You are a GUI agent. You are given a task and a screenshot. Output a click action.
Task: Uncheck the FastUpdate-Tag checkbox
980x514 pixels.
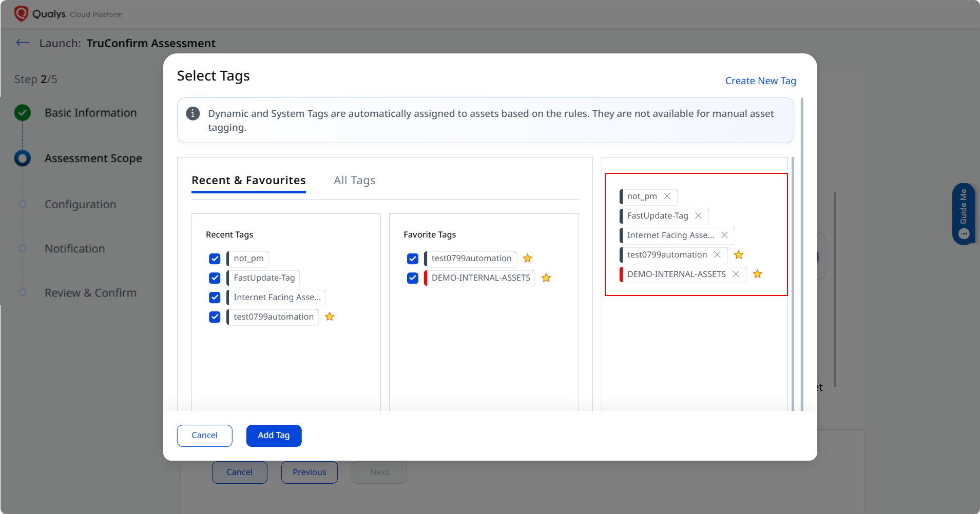(215, 278)
